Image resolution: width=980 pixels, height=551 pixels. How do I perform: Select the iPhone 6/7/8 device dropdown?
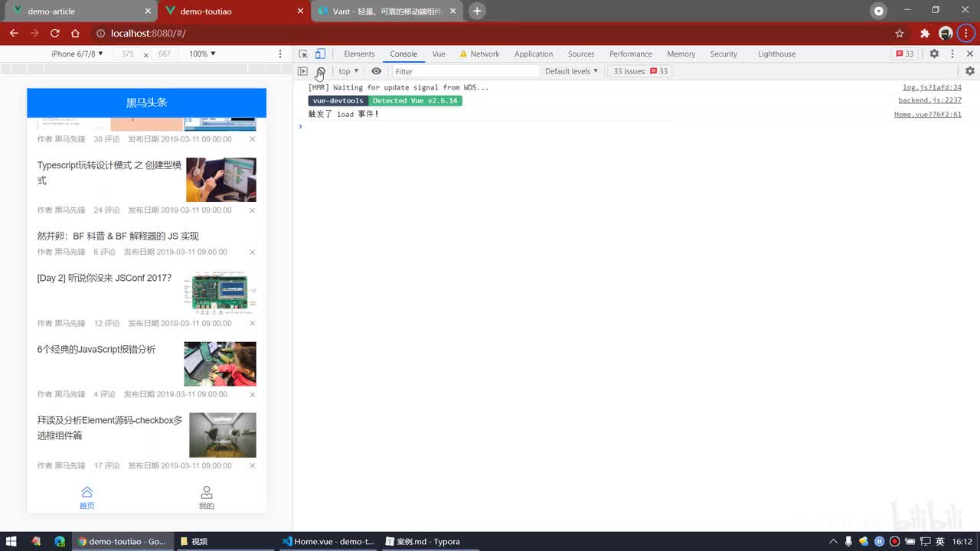coord(77,54)
